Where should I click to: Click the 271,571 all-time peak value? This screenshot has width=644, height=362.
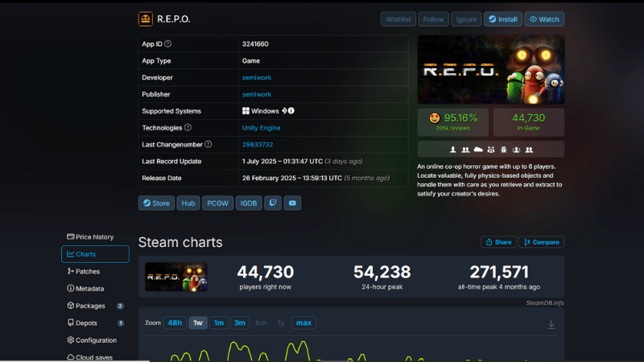pyautogui.click(x=499, y=272)
